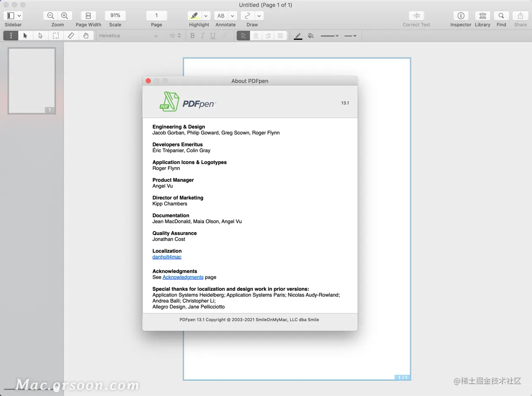Image resolution: width=532 pixels, height=396 pixels.
Task: Open the Inspector panel
Action: coord(461,16)
